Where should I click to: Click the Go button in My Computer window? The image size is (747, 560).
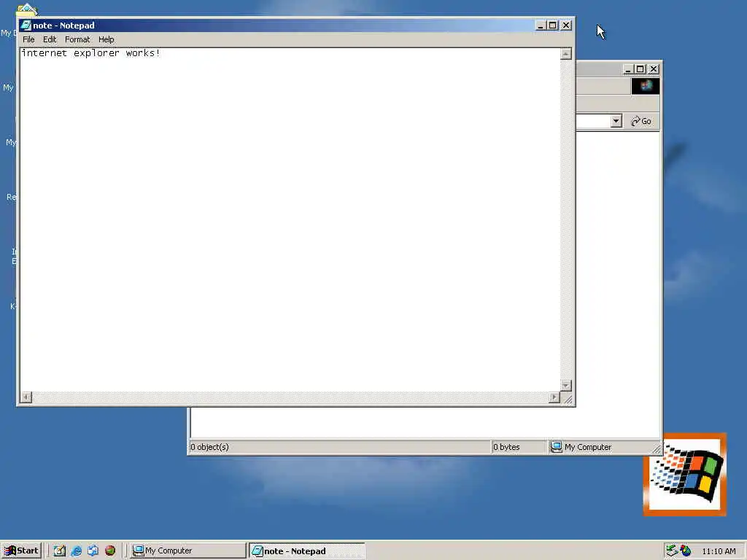[x=641, y=122]
